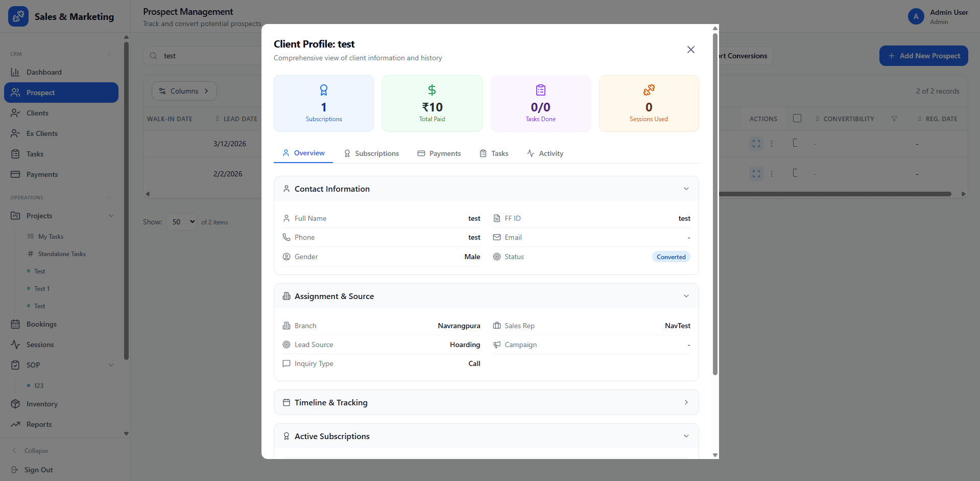Close the Client Profile dialog
The height and width of the screenshot is (481, 980).
[690, 50]
